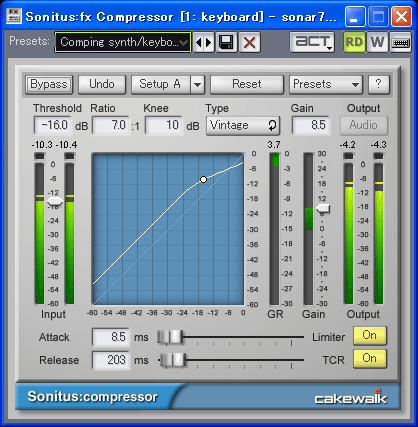
Task: Delete preset using red X icon
Action: click(x=249, y=42)
